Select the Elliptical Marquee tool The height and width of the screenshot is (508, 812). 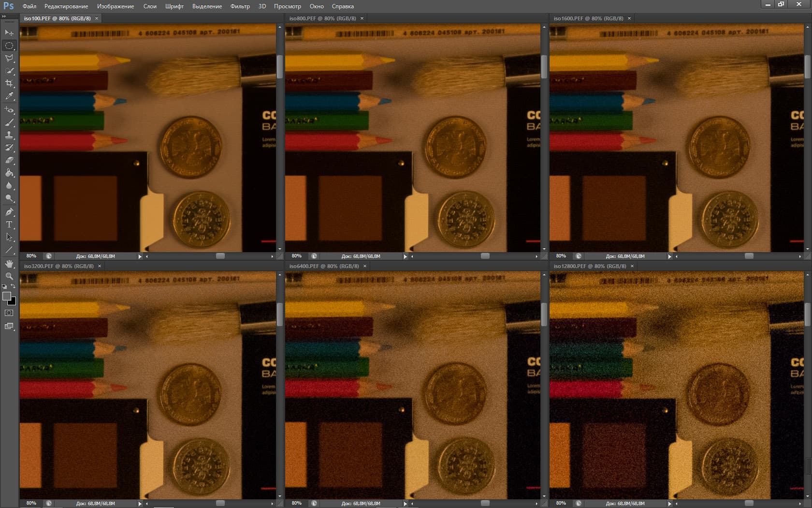(x=9, y=45)
